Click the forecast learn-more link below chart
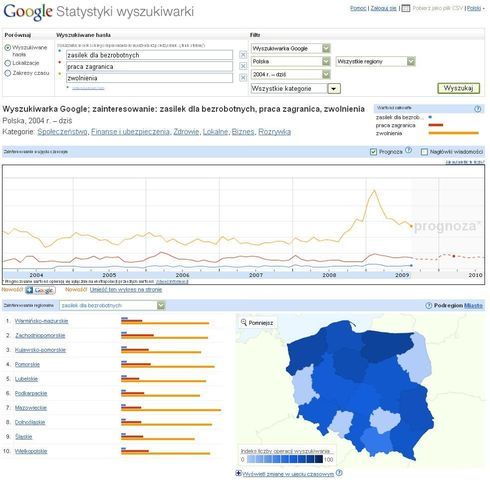 172,282
